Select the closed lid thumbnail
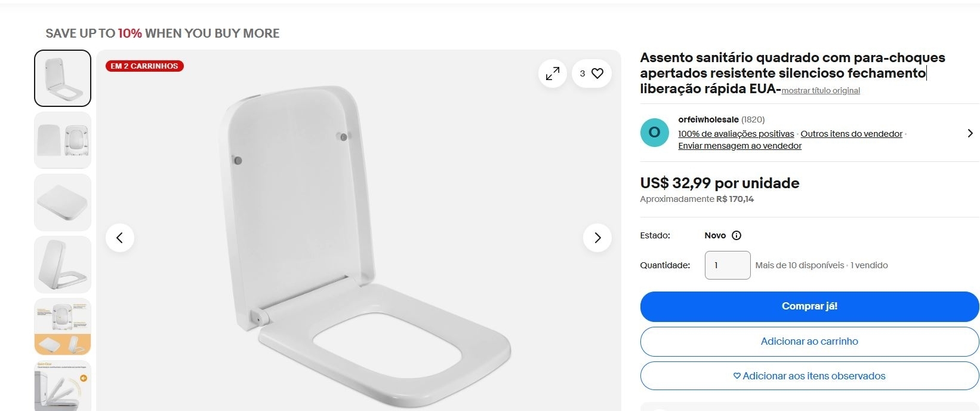The width and height of the screenshot is (980, 411). tap(63, 203)
